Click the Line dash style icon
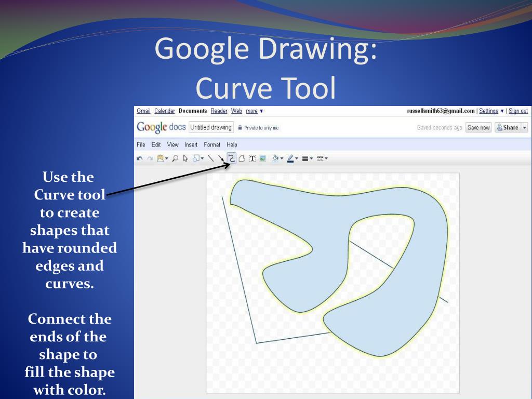The image size is (532, 399). (x=320, y=158)
